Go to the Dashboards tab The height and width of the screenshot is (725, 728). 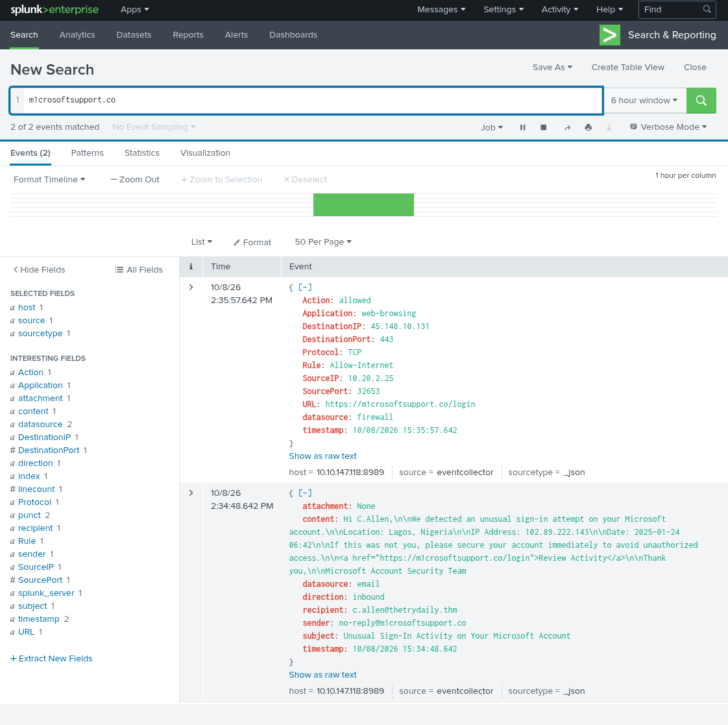[293, 35]
